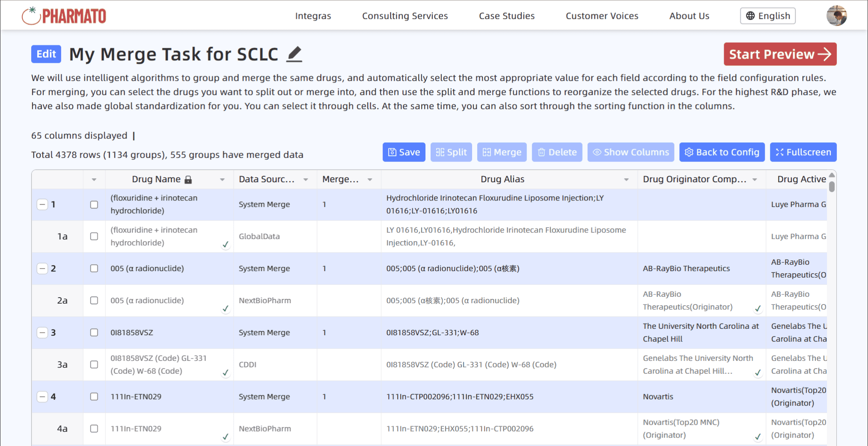Click the pencil icon to rename task title
The width and height of the screenshot is (868, 446).
pyautogui.click(x=294, y=54)
